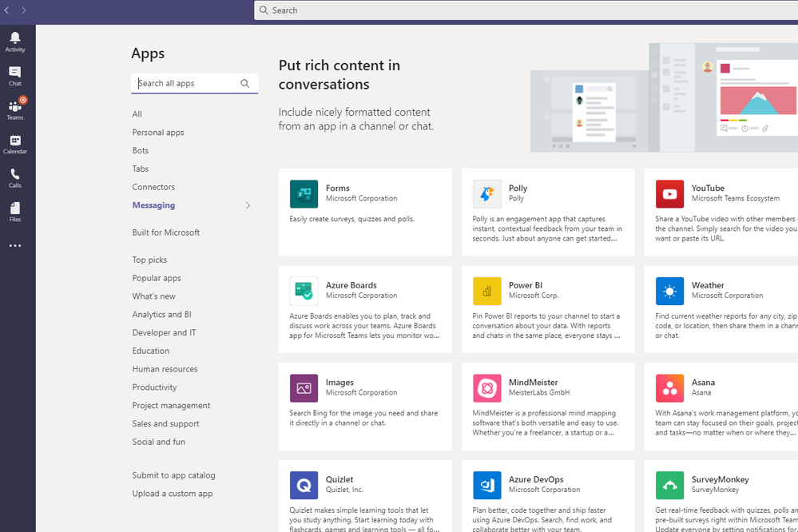The width and height of the screenshot is (798, 532).
Task: Open Analytics and BI category
Action: tap(162, 315)
